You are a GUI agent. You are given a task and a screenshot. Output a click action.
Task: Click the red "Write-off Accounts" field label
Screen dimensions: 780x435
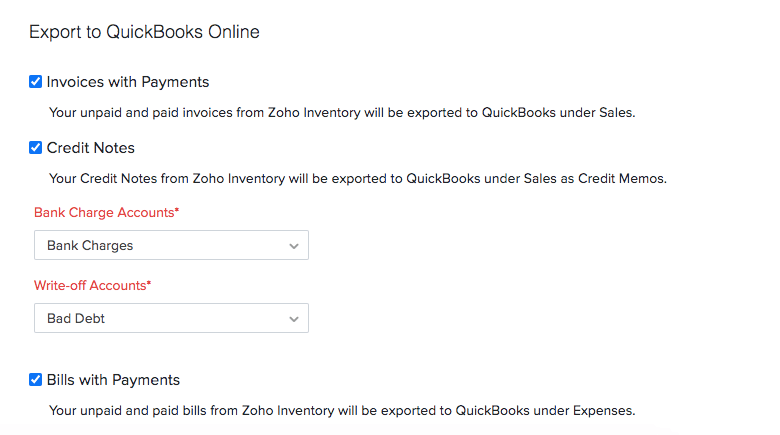tap(90, 286)
